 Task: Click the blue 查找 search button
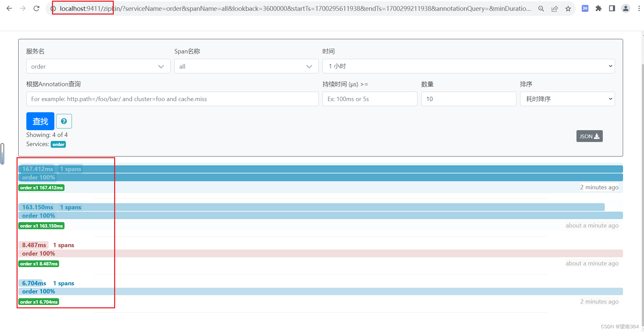coord(40,121)
